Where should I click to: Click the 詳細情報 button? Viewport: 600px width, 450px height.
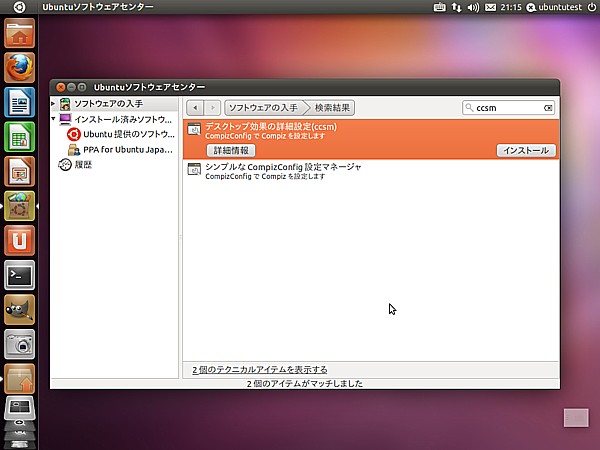(231, 150)
